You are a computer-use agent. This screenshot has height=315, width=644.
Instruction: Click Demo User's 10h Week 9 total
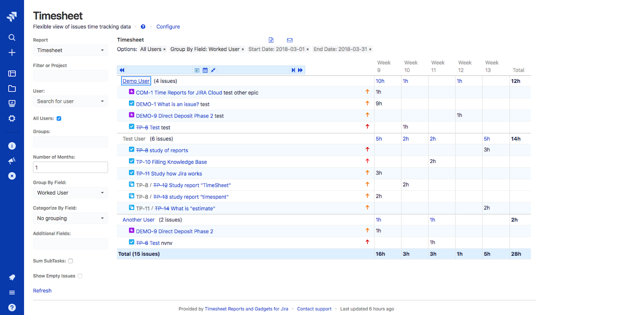(380, 81)
